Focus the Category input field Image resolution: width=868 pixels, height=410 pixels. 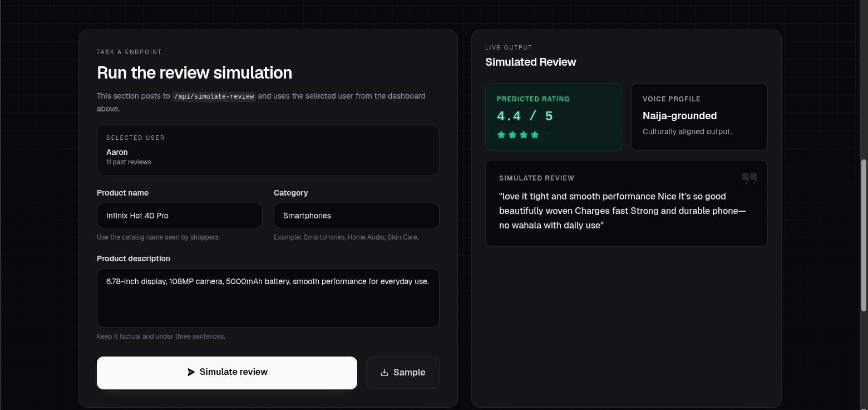coord(357,216)
